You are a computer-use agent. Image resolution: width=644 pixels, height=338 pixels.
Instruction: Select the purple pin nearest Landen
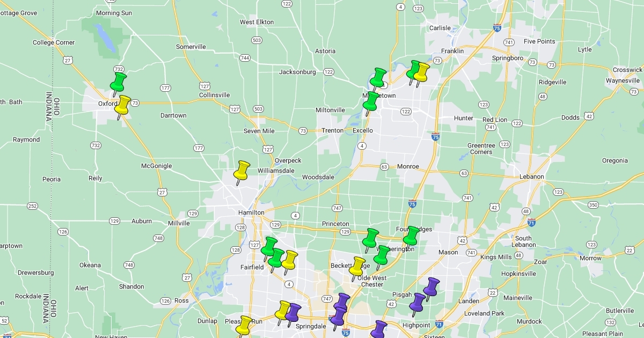pos(431,287)
